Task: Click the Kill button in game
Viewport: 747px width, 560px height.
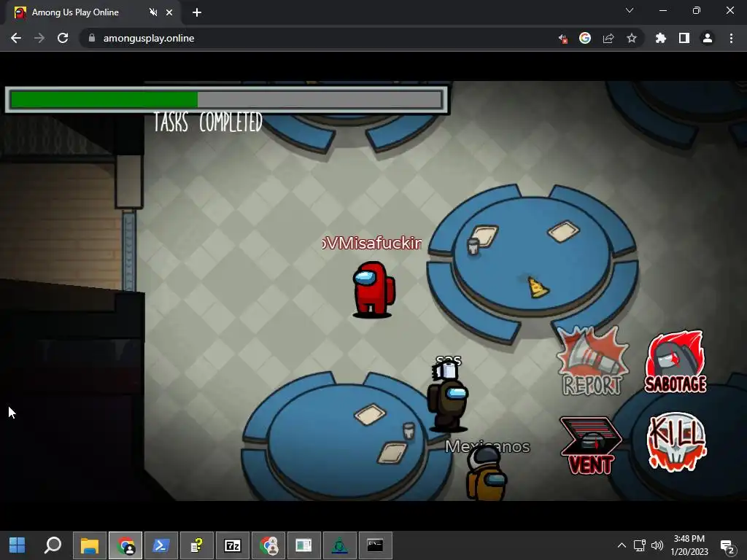Action: click(676, 441)
